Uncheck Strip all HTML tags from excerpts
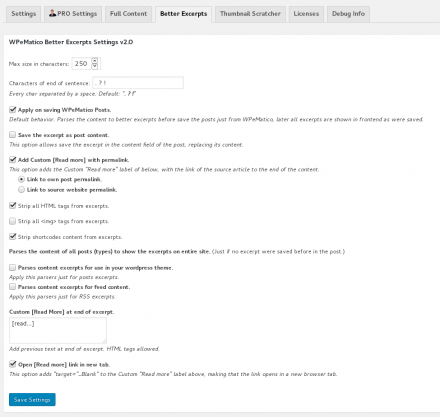This screenshot has width=440, height=417. [x=13, y=206]
